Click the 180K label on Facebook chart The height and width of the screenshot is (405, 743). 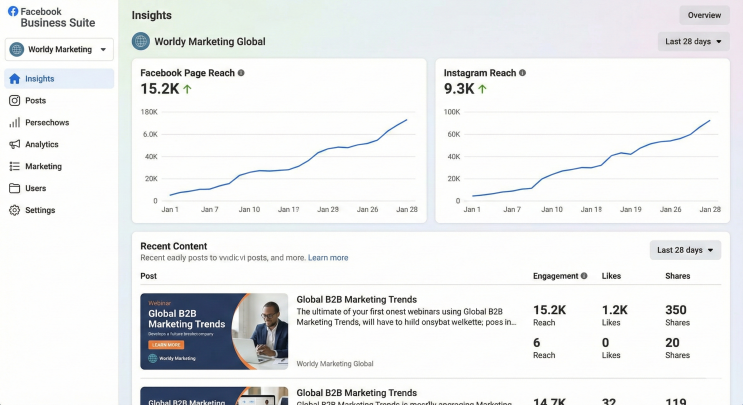pyautogui.click(x=149, y=112)
